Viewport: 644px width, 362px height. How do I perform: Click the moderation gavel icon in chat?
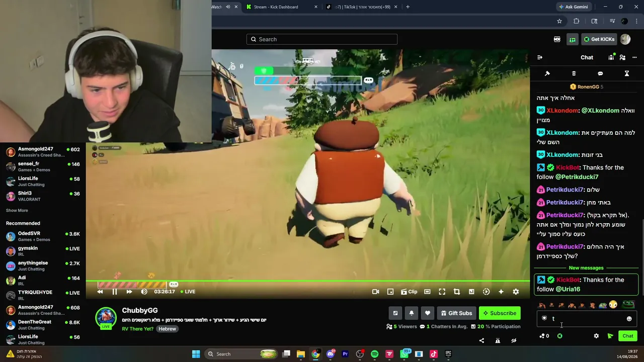(547, 73)
